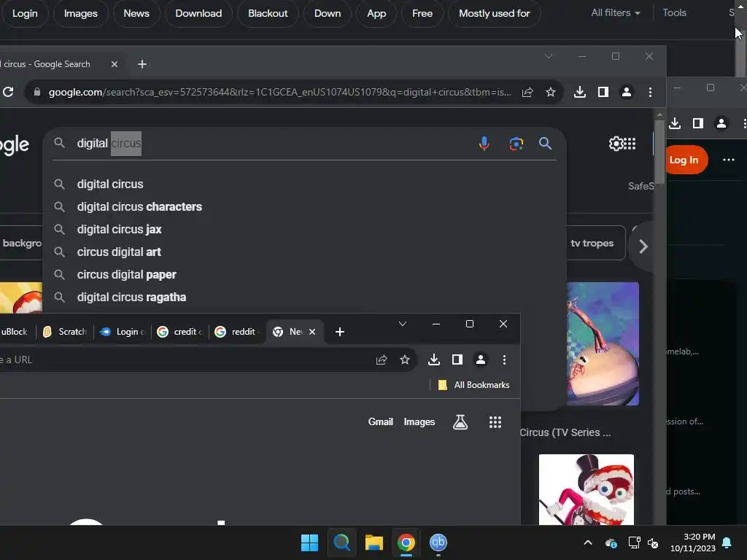Open Google Lens image search icon
Viewport: 747px width, 560px height.
pyautogui.click(x=516, y=144)
